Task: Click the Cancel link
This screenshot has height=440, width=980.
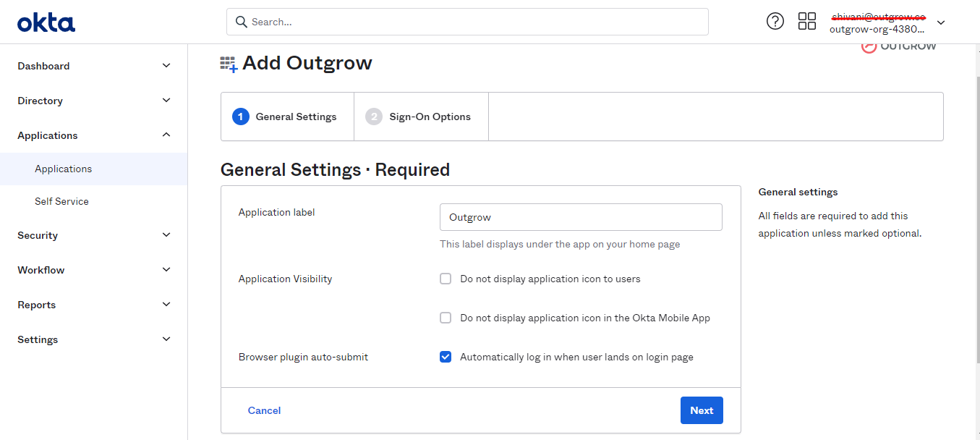Action: point(264,410)
